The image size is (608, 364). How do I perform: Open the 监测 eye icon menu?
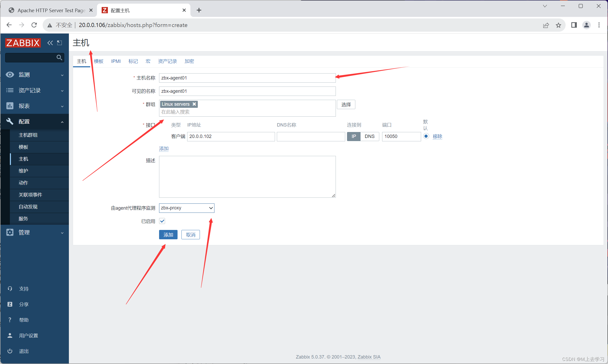coord(10,75)
